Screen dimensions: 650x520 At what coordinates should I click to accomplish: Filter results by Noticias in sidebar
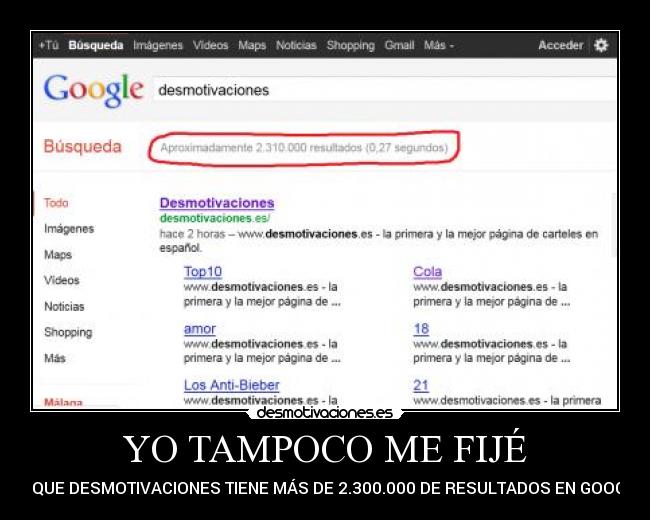(64, 306)
